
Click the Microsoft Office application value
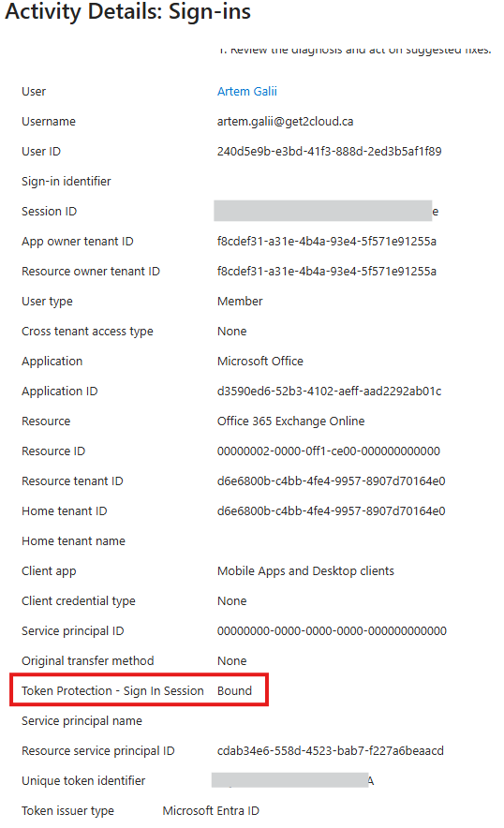point(259,362)
